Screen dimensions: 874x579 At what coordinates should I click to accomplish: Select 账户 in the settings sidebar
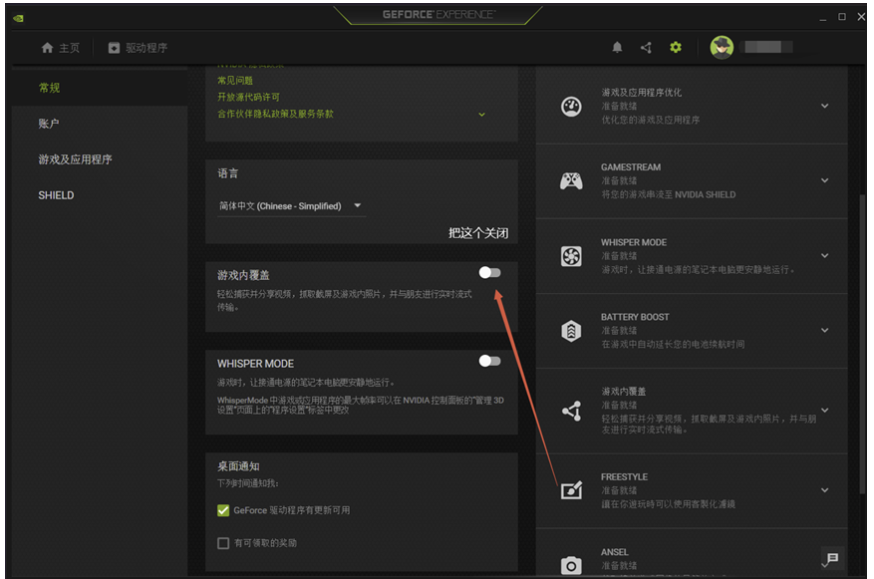click(x=48, y=123)
